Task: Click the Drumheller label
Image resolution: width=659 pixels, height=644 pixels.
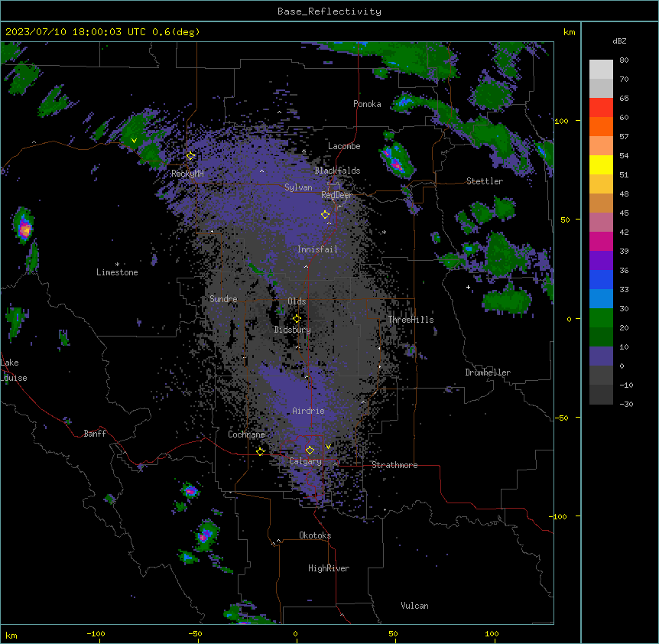Action: coord(488,372)
